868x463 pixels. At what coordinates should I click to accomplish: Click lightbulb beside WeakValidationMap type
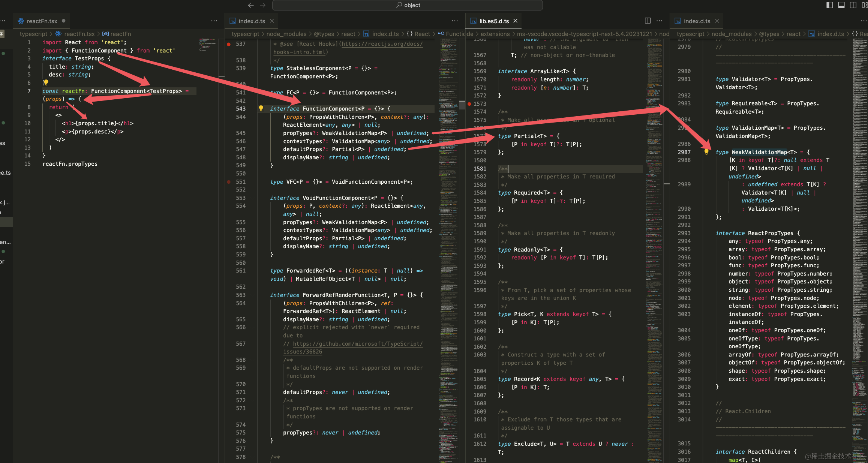coord(706,152)
